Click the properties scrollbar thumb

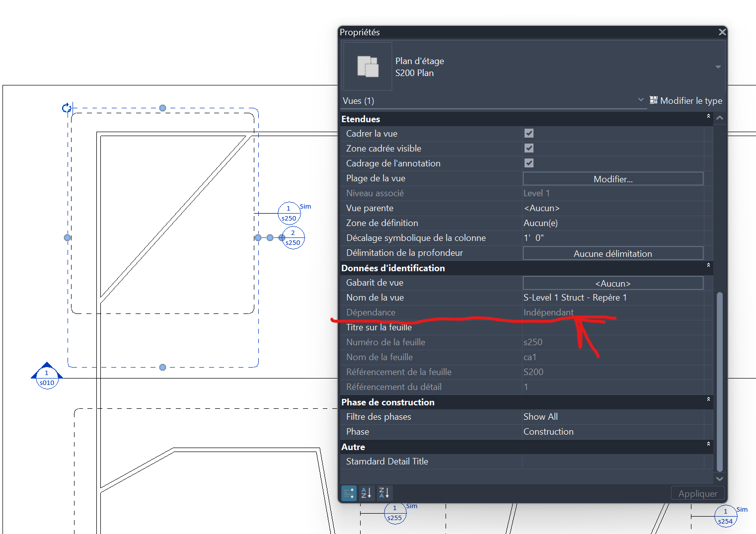pos(720,381)
